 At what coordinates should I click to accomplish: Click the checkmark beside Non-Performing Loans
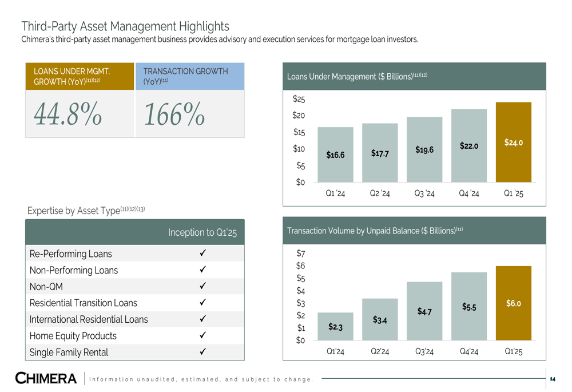(x=203, y=270)
